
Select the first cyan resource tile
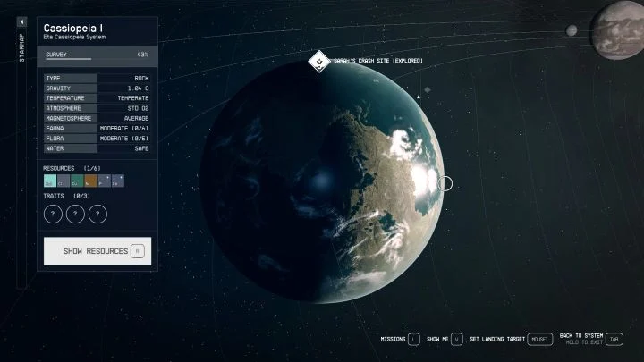click(x=50, y=181)
